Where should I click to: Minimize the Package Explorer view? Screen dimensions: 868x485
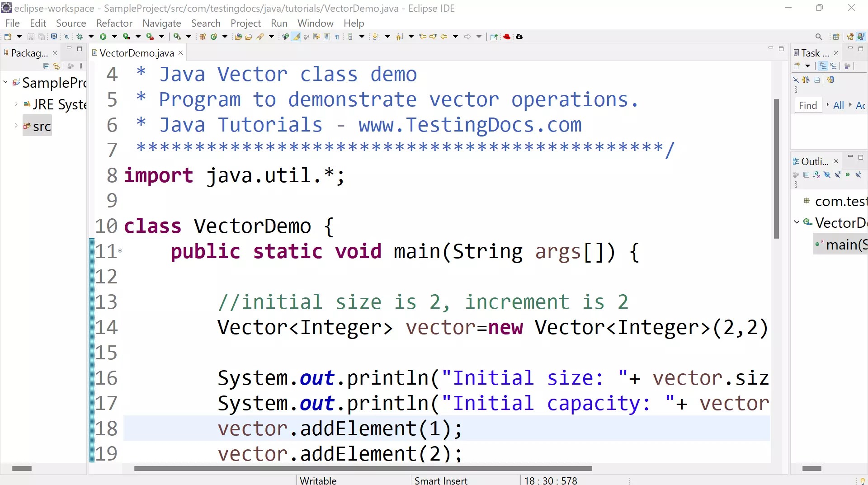69,48
